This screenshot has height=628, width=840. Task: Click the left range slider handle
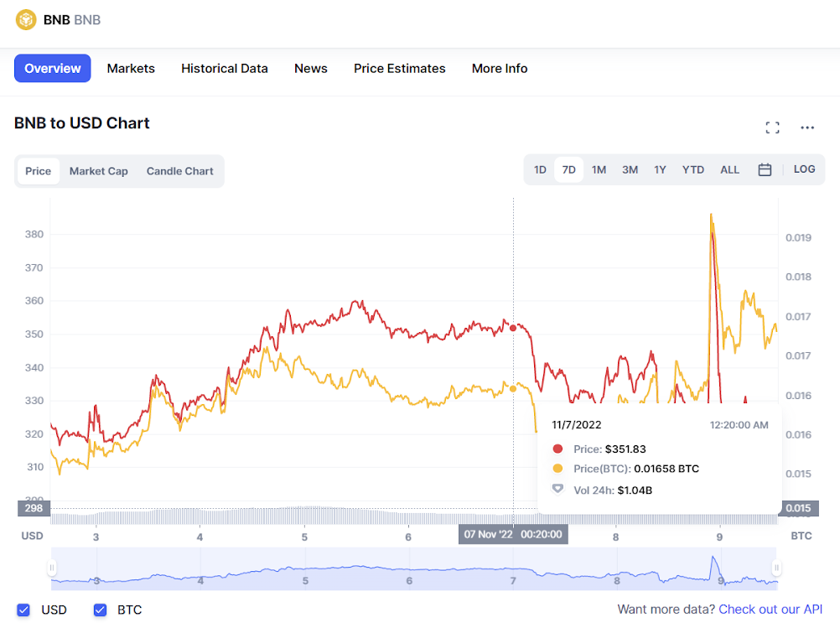click(x=51, y=568)
